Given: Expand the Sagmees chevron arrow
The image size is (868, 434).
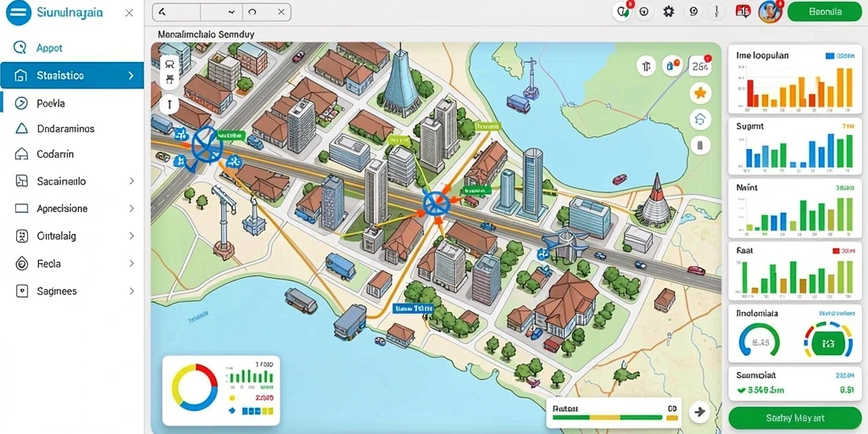Looking at the screenshot, I should (x=131, y=291).
